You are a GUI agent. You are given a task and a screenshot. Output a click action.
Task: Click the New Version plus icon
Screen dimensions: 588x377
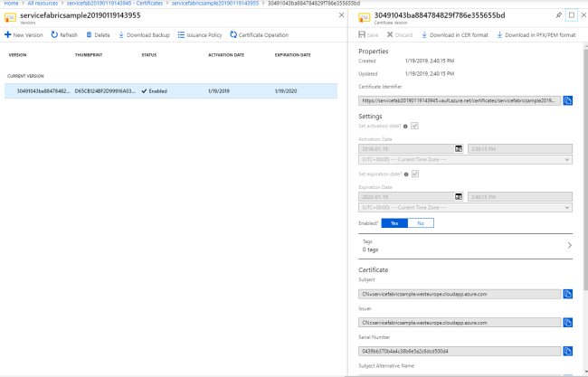tap(7, 34)
